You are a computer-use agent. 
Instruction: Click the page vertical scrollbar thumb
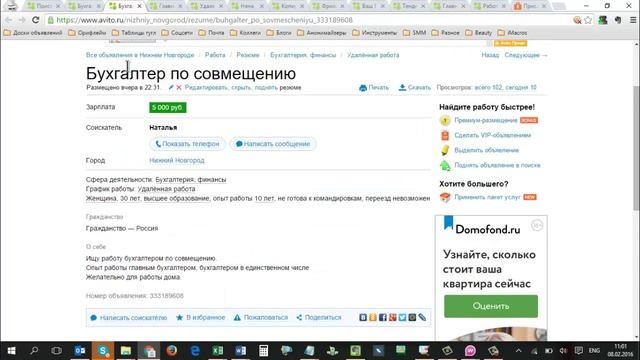point(636,147)
